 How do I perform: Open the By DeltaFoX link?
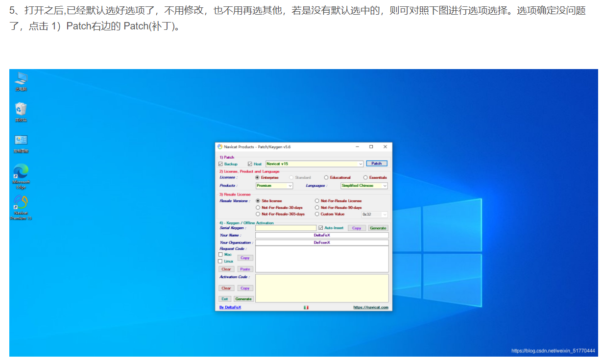pyautogui.click(x=230, y=307)
